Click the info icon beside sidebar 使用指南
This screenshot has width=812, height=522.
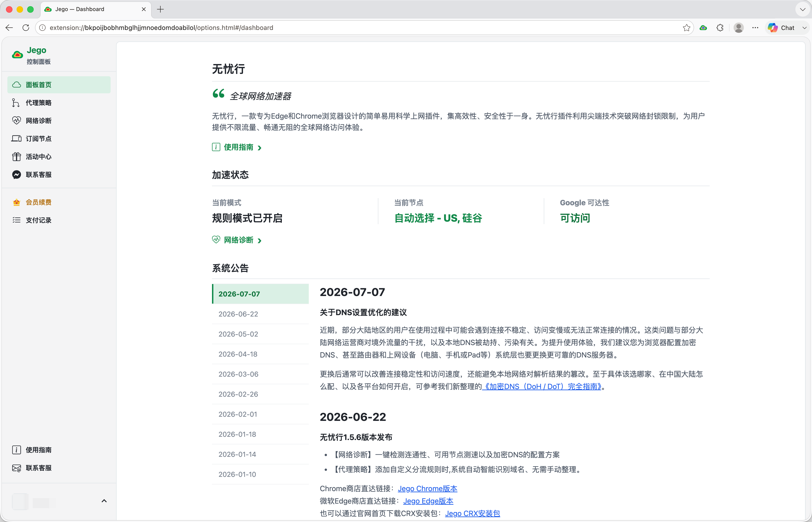16,450
